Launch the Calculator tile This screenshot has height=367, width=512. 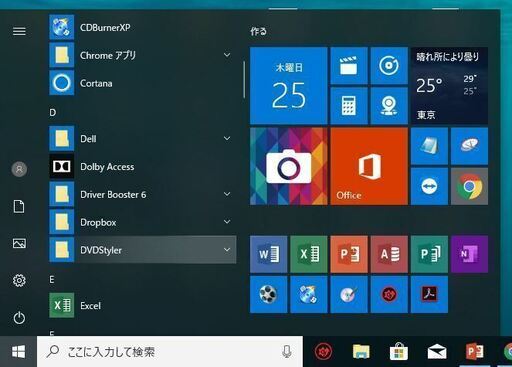(x=349, y=106)
